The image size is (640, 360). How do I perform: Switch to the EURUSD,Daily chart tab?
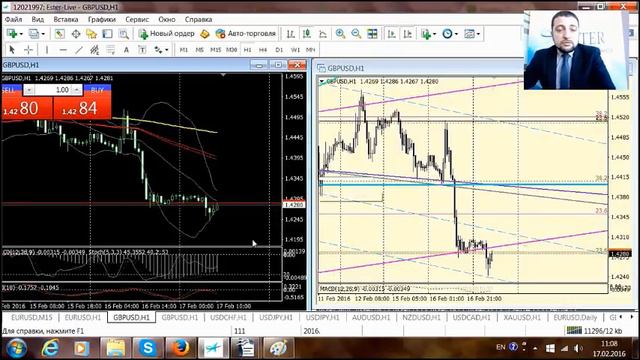575,317
